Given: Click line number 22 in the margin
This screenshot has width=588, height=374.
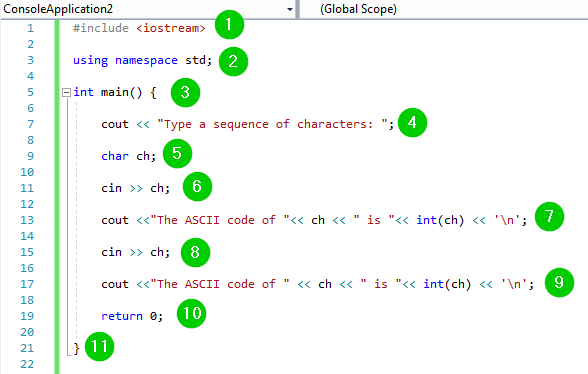Looking at the screenshot, I should [x=27, y=364].
